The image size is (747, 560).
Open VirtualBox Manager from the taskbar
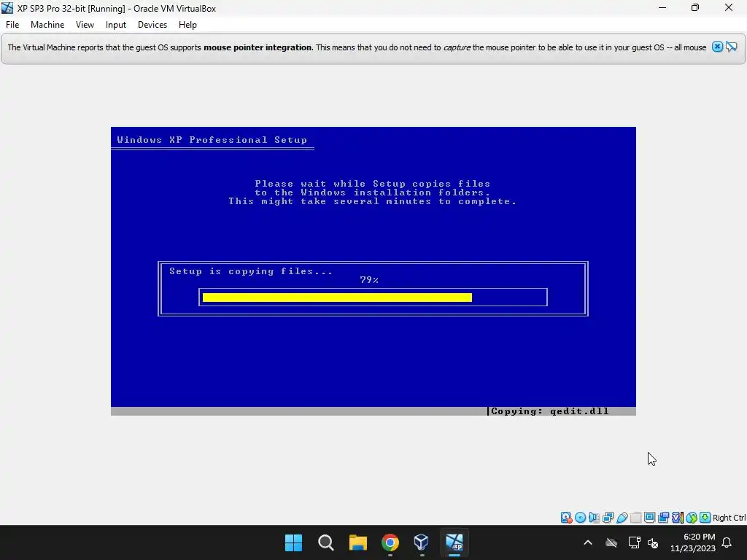coord(422,542)
